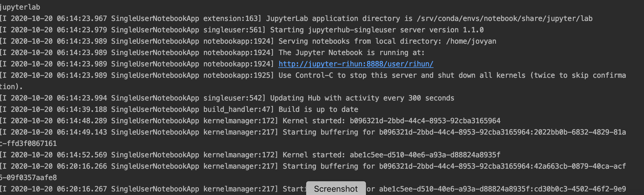Click the 'build_handler:47]' log source
644x195 pixels.
(239, 109)
